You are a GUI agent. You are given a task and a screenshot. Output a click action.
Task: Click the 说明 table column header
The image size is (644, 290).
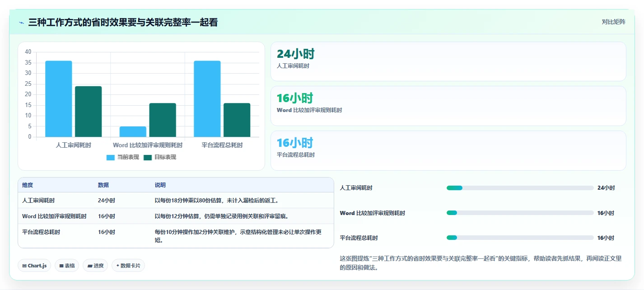[x=160, y=185]
